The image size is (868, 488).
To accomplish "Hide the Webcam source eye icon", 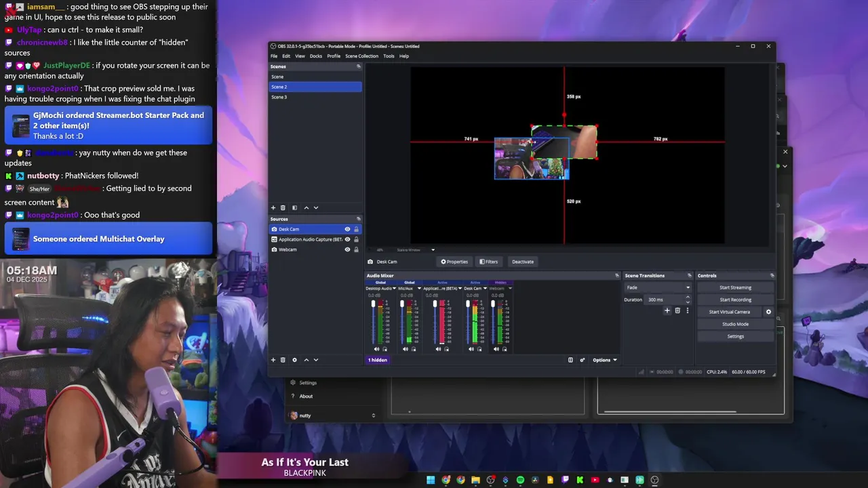I will click(x=347, y=249).
